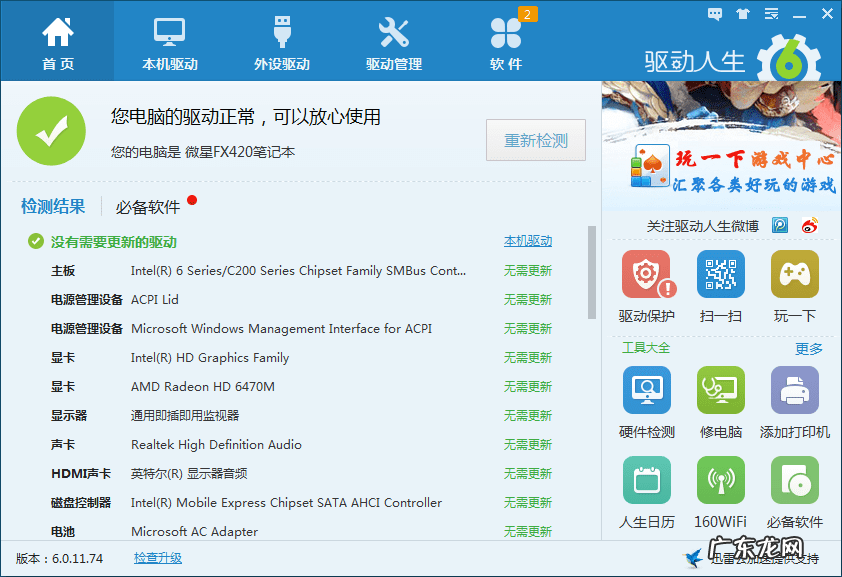Click the feedback message icon in the titlebar
The image size is (842, 577).
715,13
